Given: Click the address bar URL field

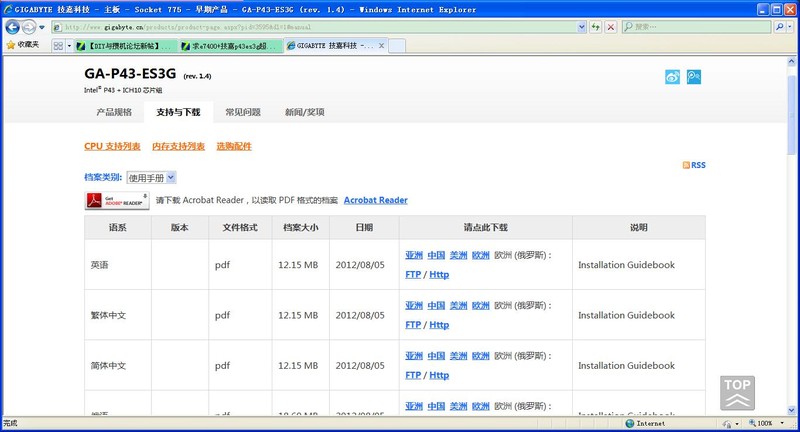Looking at the screenshot, I should pos(314,27).
